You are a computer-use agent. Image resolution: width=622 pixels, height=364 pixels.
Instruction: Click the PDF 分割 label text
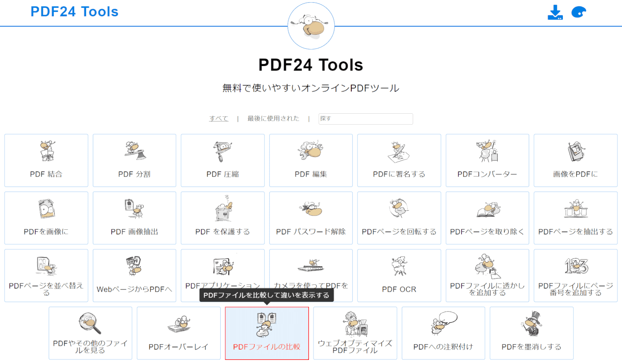(x=134, y=174)
